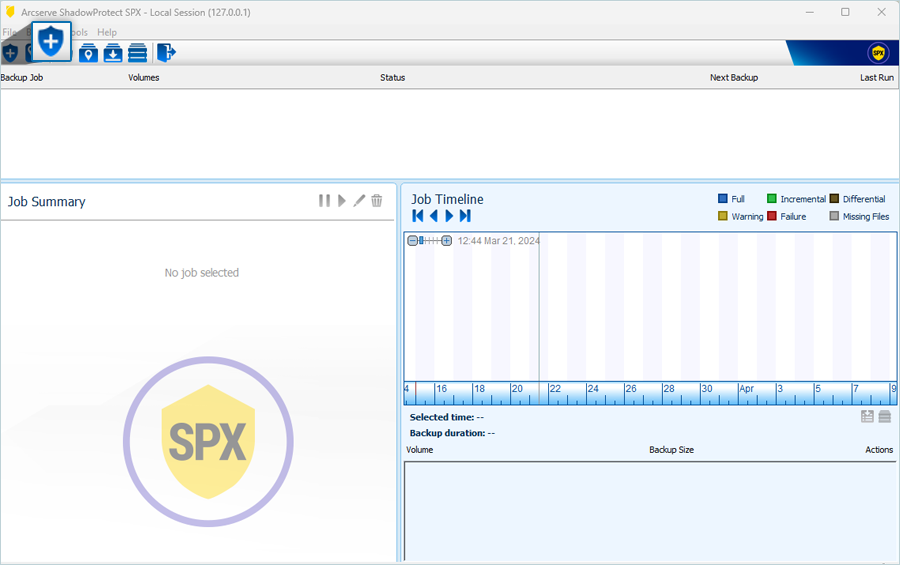Pause the job from Job Summary header
Image resolution: width=900 pixels, height=565 pixels.
click(x=324, y=200)
